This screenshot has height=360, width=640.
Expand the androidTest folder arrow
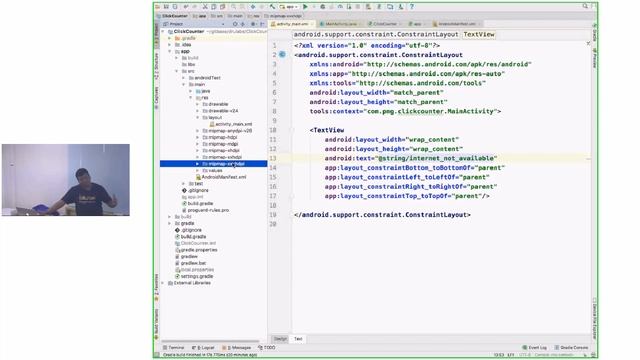(x=184, y=78)
